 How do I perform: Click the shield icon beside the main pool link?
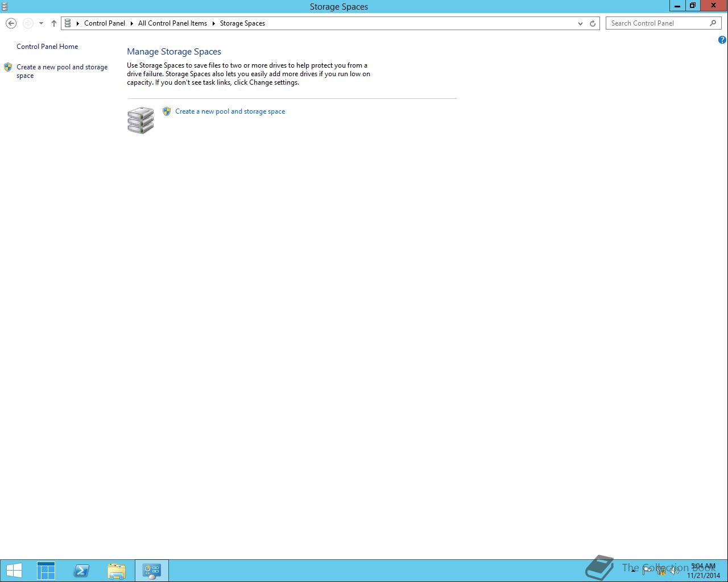tap(167, 111)
